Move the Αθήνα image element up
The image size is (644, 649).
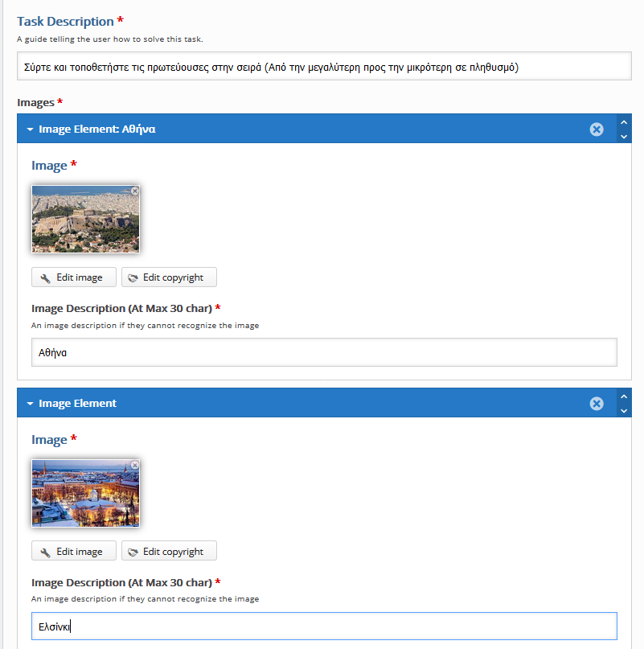tap(624, 122)
